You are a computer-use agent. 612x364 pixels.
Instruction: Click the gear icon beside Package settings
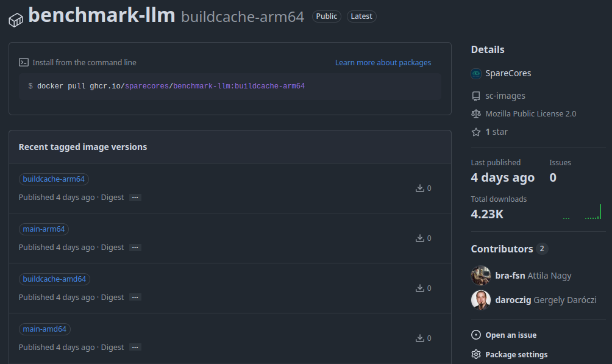click(476, 354)
